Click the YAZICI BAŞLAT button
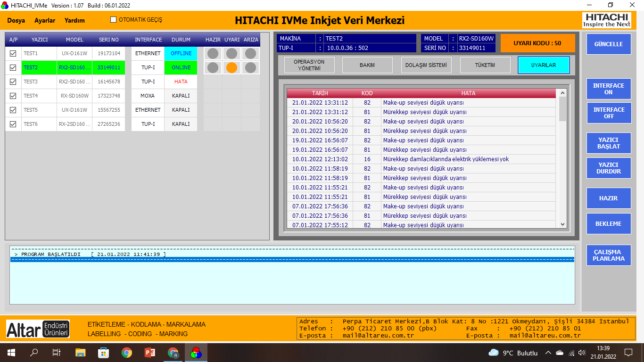644x362 pixels. click(609, 143)
